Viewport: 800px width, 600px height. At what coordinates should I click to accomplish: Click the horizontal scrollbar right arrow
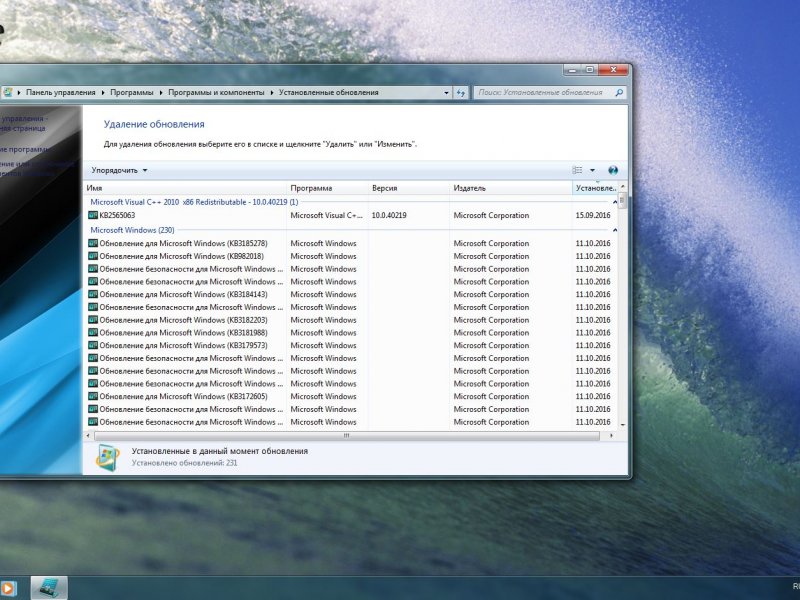(611, 436)
